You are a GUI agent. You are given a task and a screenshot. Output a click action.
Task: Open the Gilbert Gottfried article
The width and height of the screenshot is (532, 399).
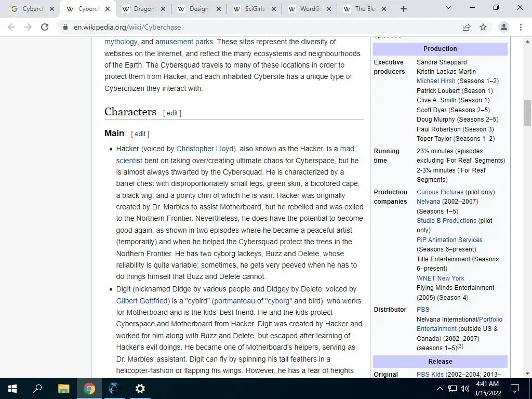(x=141, y=301)
